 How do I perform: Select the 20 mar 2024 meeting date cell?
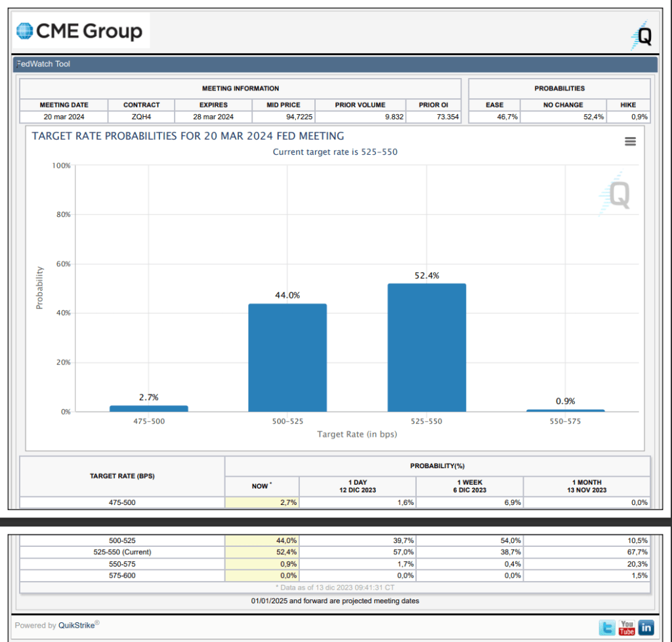click(x=64, y=117)
